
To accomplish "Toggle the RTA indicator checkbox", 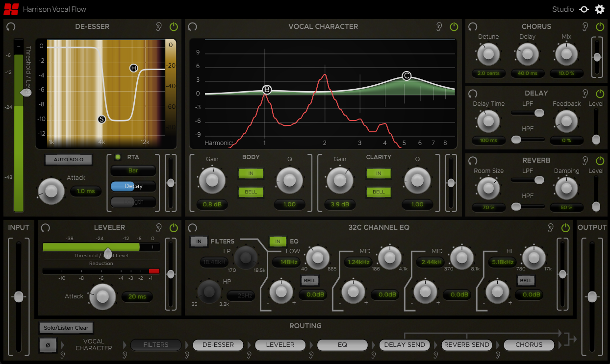I will click(118, 157).
